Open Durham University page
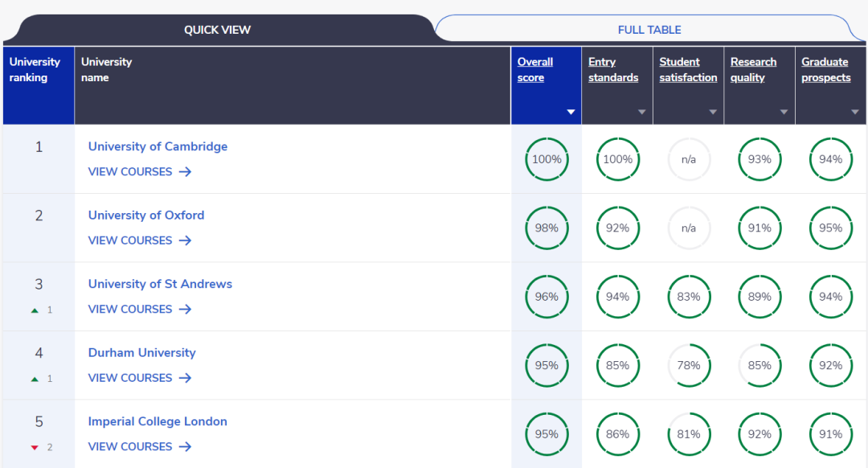 [141, 352]
